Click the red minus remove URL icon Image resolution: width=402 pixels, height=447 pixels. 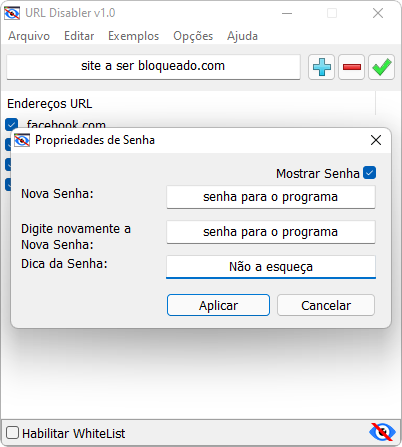coord(351,67)
